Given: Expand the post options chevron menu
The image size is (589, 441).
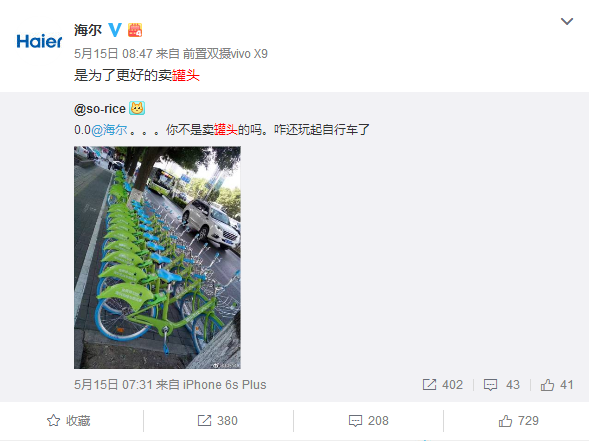Looking at the screenshot, I should (x=567, y=21).
